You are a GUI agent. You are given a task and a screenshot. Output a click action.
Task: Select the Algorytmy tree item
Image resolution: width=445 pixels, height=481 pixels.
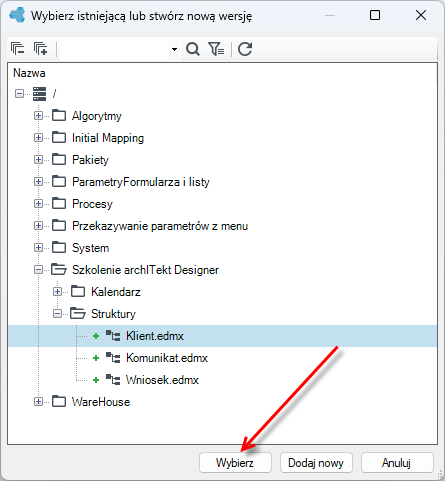point(97,116)
